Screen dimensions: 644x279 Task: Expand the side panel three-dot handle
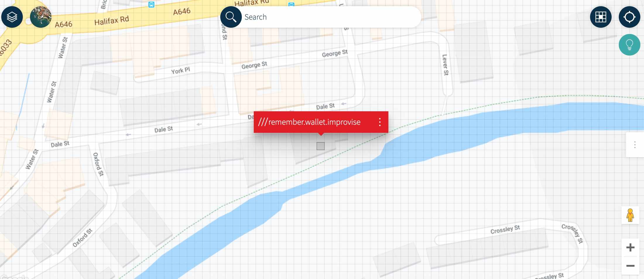click(635, 145)
